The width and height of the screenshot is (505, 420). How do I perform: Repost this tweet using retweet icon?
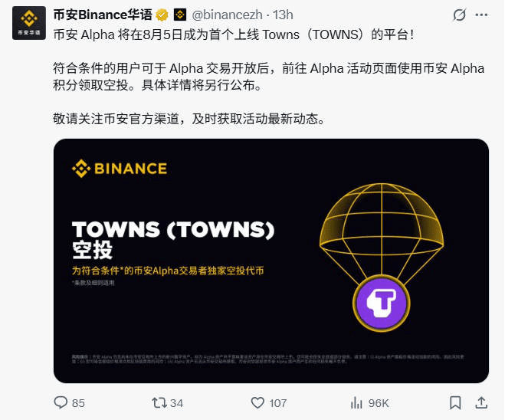click(x=159, y=402)
